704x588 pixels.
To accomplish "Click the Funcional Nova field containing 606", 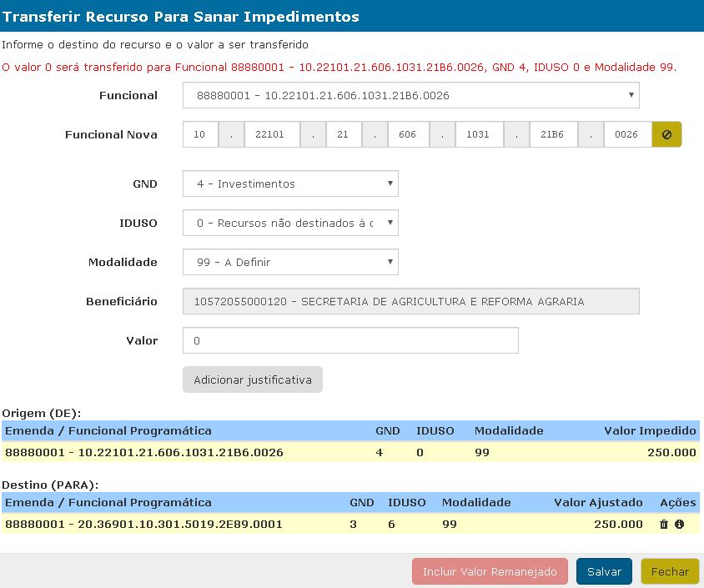I will (407, 134).
